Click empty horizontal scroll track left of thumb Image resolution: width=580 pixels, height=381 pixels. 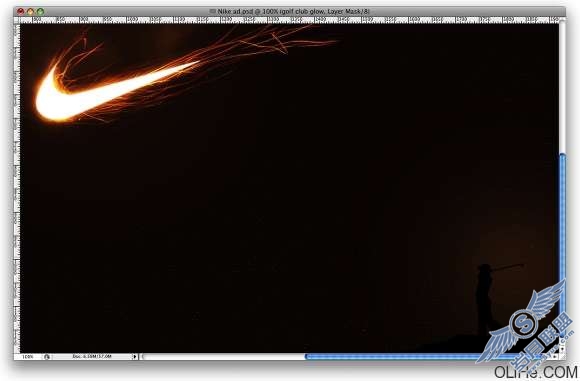(223, 357)
